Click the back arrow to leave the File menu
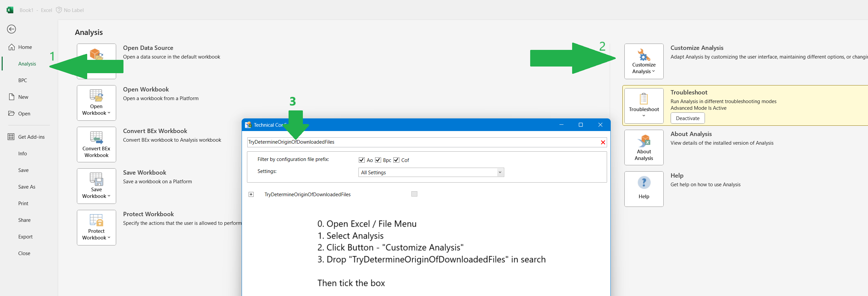The width and height of the screenshot is (868, 296). tap(11, 29)
